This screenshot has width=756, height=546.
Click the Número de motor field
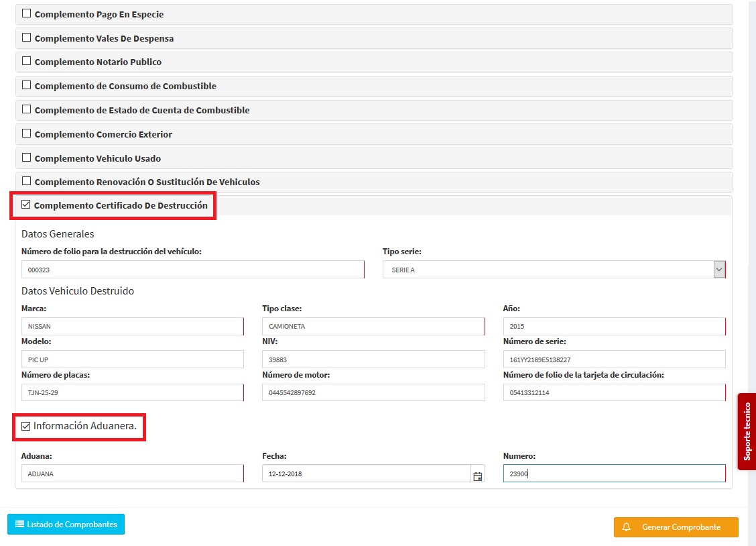[373, 392]
